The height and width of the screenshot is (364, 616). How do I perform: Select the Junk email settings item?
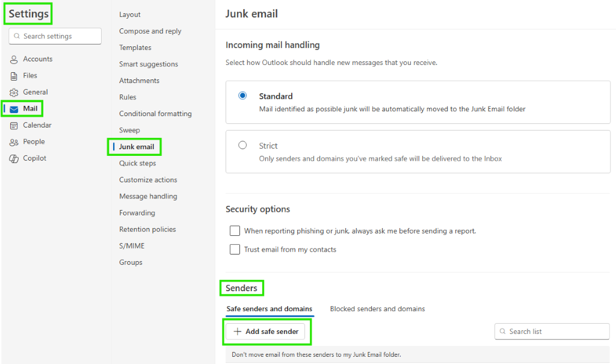click(137, 147)
